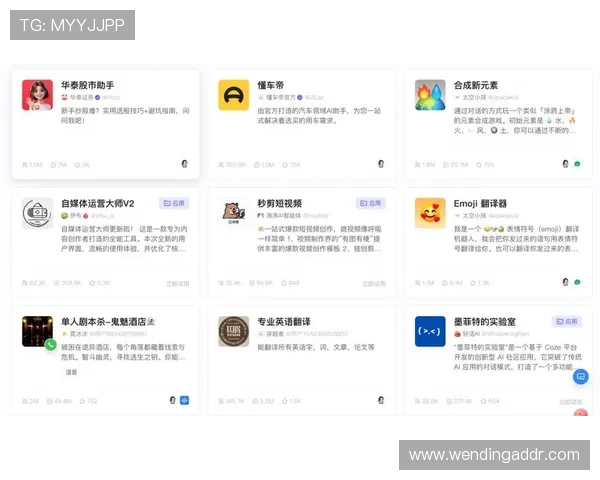
Task: Open the 华泰股市助手 avatar with cartoon woman
Action: pos(37,95)
